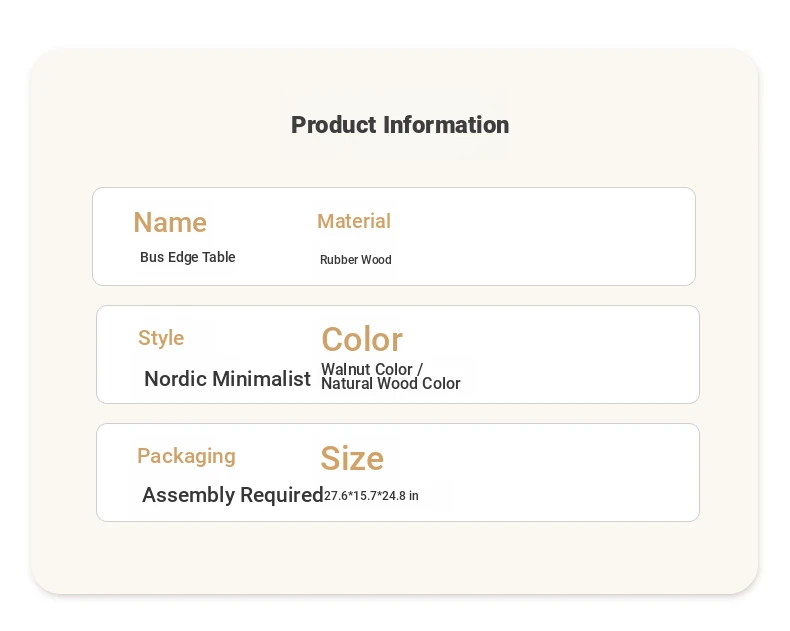Click empty area of Packaging and Size card
The width and height of the screenshot is (790, 631).
pos(559,472)
